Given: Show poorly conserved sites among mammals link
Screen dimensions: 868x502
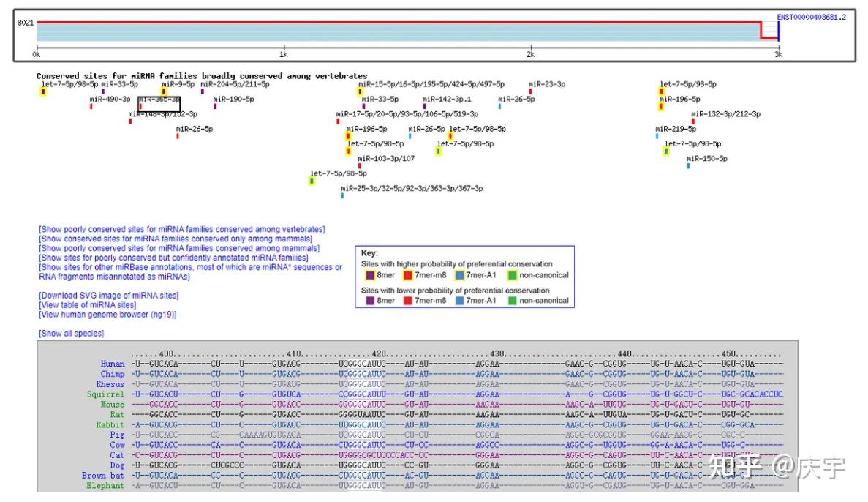Looking at the screenshot, I should click(x=179, y=248).
